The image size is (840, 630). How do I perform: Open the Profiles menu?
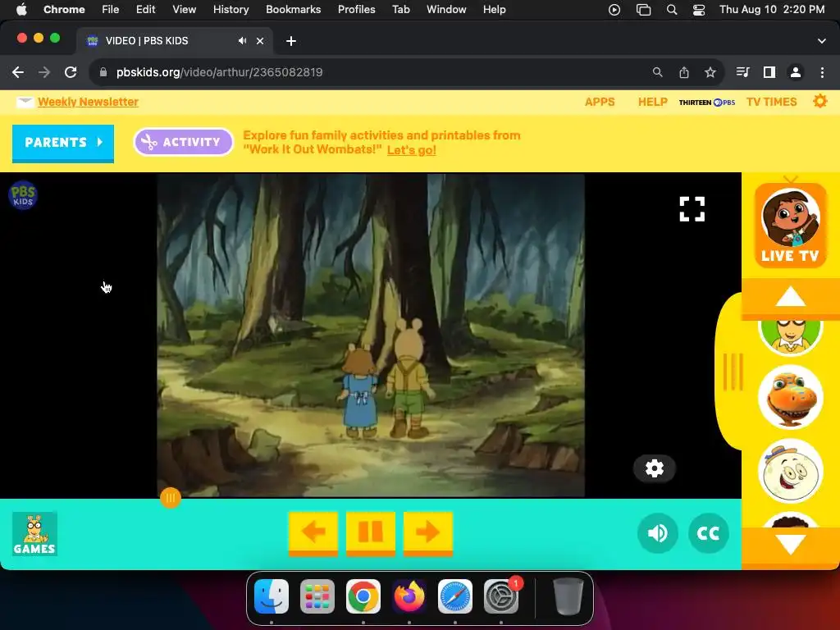(x=356, y=9)
